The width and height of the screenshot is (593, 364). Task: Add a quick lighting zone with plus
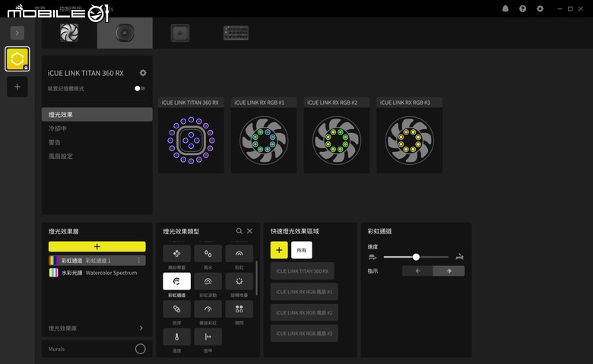[279, 250]
